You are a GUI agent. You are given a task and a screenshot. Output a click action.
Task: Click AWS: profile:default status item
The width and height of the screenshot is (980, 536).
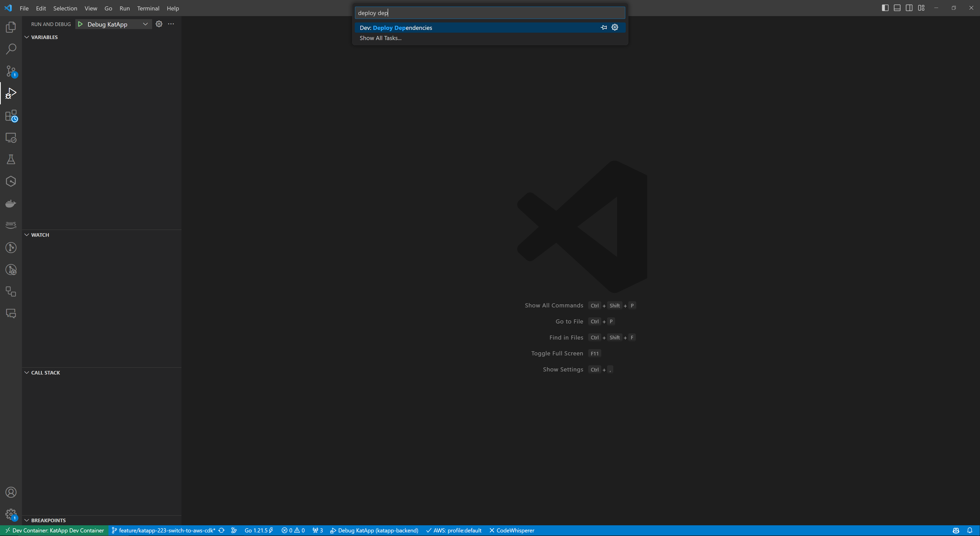[x=454, y=530]
